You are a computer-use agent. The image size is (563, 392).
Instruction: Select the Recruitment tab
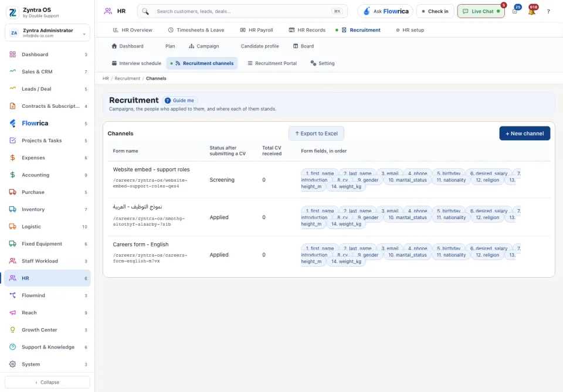click(361, 30)
